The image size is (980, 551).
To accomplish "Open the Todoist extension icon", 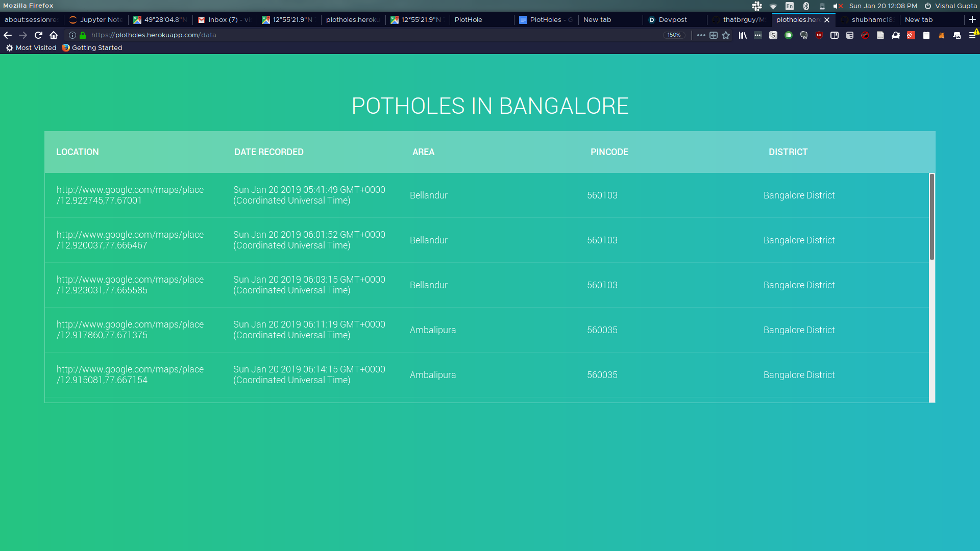I will (911, 35).
